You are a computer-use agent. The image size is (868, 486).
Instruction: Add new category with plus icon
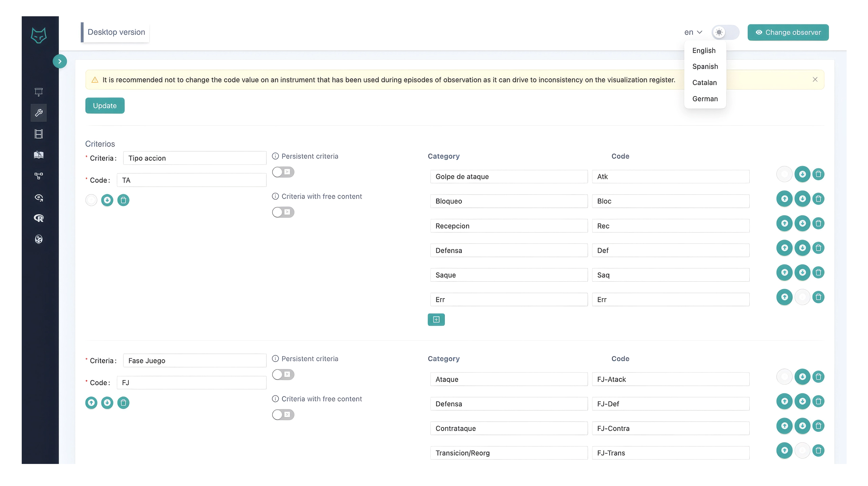click(436, 319)
